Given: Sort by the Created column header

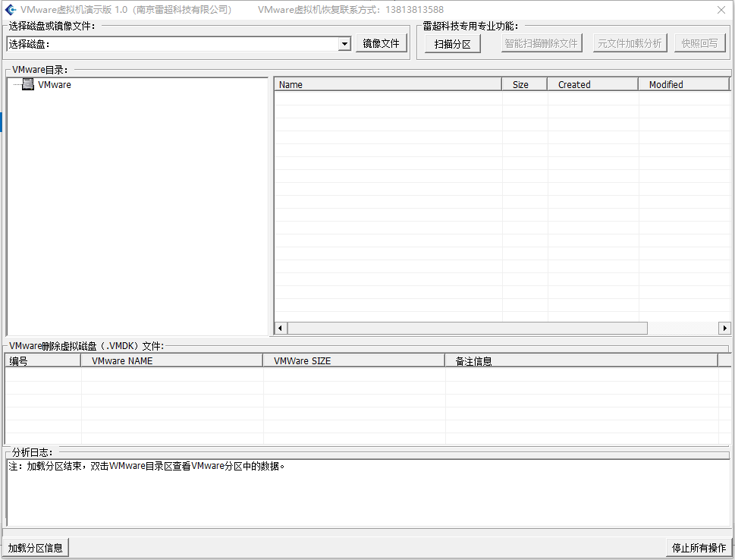Looking at the screenshot, I should coord(592,84).
